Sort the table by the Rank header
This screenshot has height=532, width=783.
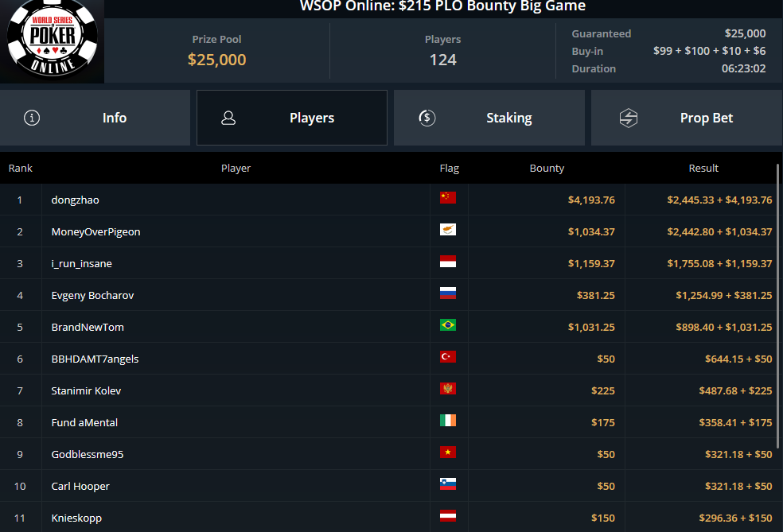click(21, 168)
